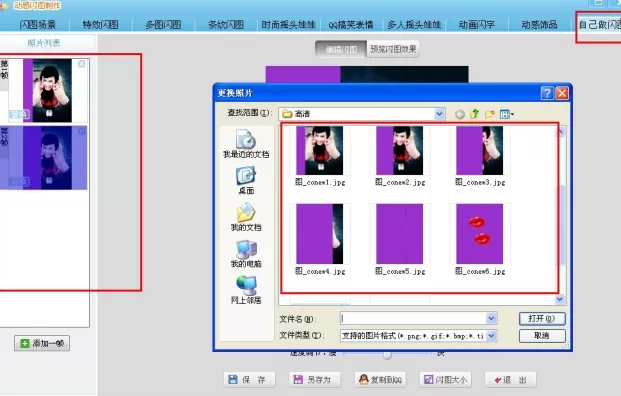
Task: Remove frame 2 with its X icon
Action: click(x=81, y=131)
